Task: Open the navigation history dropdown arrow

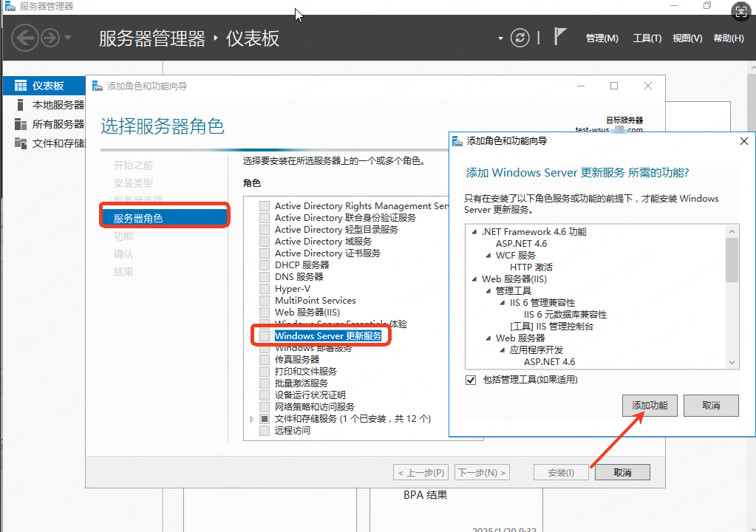Action: tap(67, 38)
